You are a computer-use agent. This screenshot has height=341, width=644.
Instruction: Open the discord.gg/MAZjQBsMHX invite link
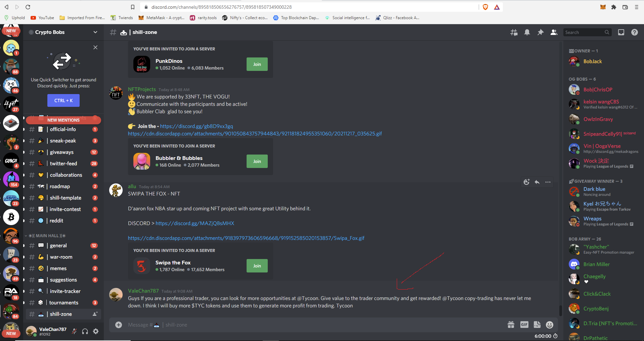[x=195, y=223]
